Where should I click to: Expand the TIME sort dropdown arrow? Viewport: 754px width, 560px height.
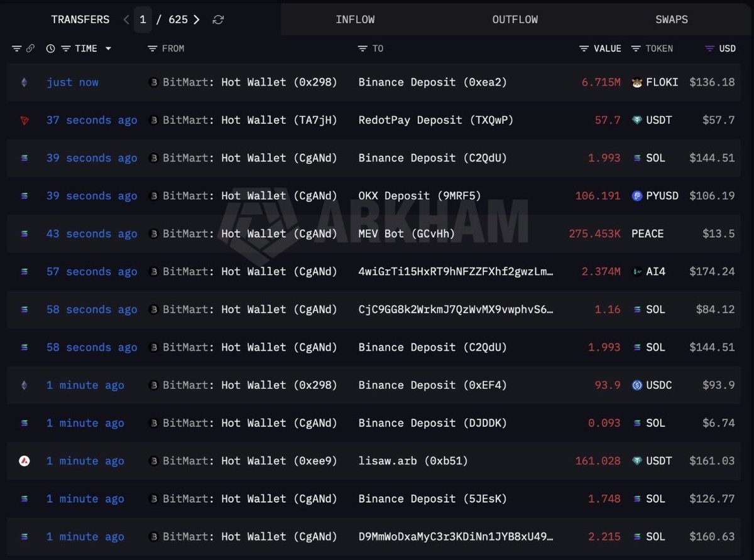(108, 48)
